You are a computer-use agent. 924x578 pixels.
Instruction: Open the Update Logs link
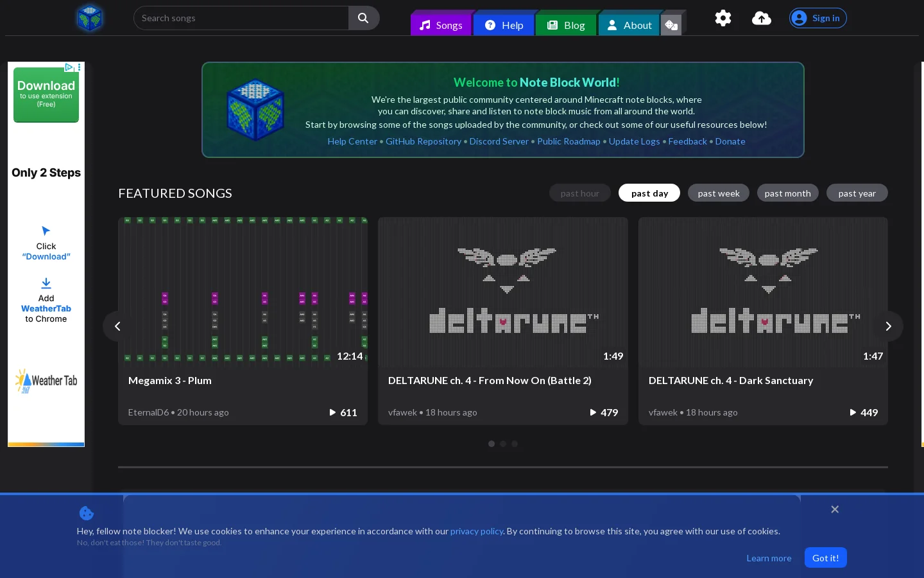[634, 141]
